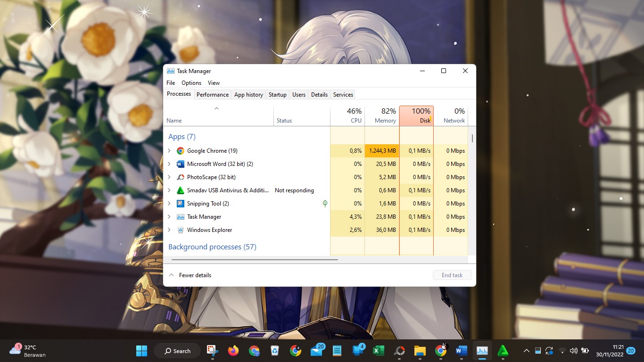Show hidden system tray icons

[527, 351]
